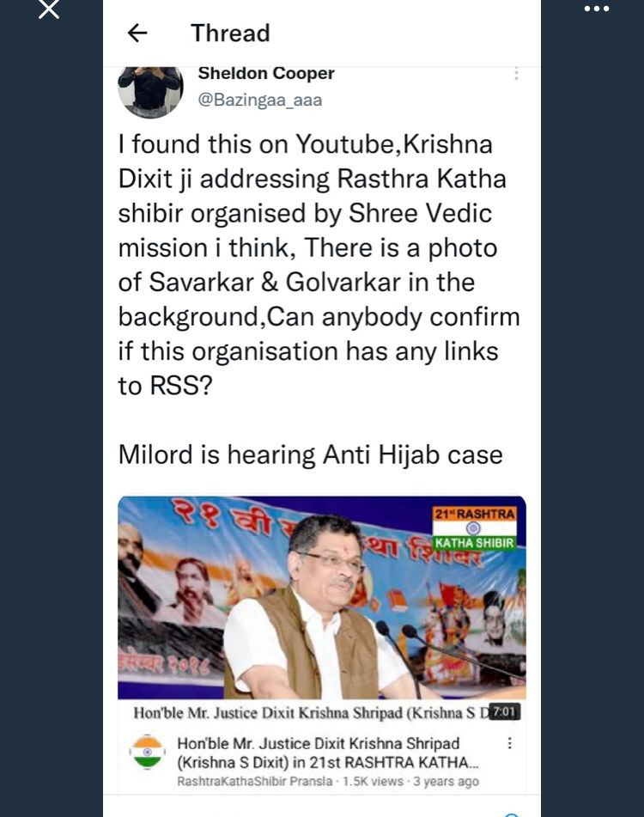Viewport: 644px width, 817px height.
Task: Open the tweet's vertical three-dot options menu
Action: 516,74
